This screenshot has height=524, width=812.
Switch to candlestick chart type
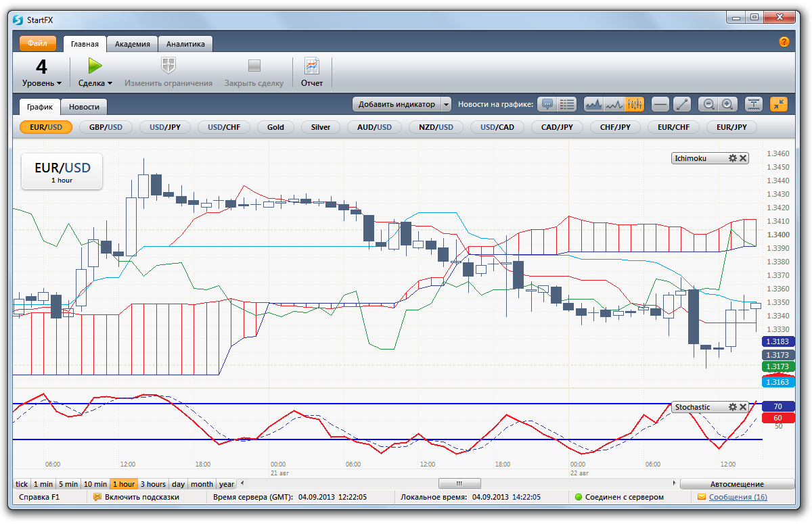pos(634,105)
